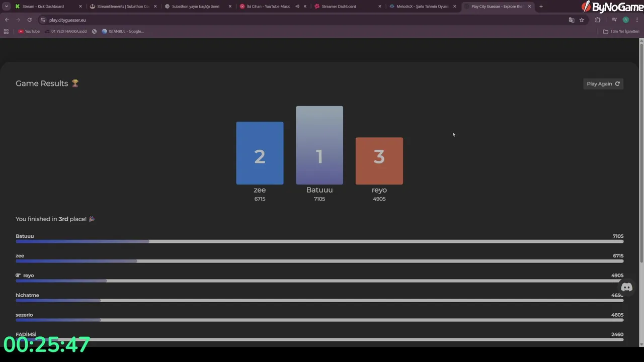This screenshot has width=644, height=362.
Task: Close the Play City Guesser tab
Action: tap(529, 7)
